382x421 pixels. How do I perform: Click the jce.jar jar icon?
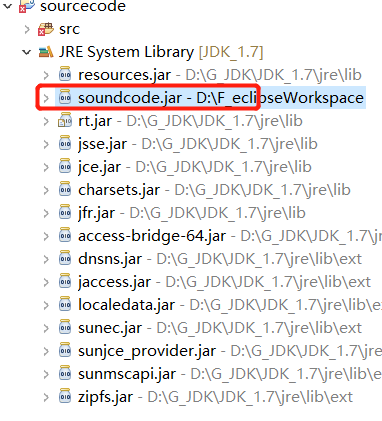tap(65, 166)
